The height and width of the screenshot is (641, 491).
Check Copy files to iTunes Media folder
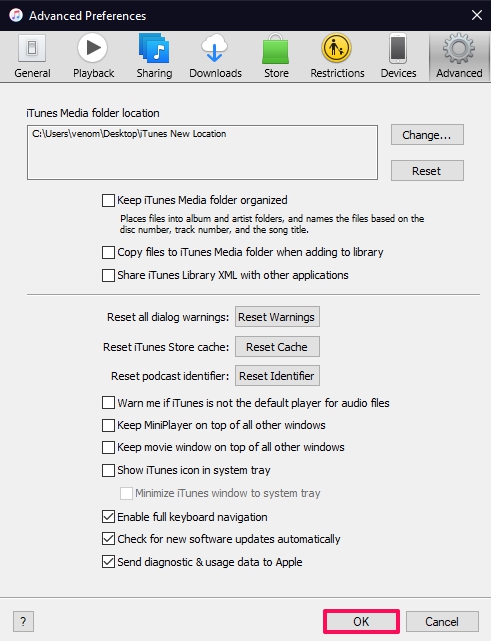108,252
